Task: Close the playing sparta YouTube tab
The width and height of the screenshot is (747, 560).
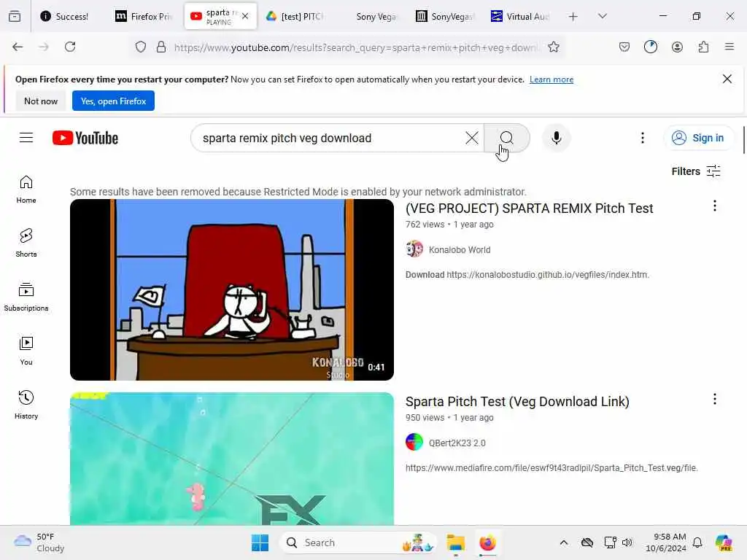Action: 245,16
